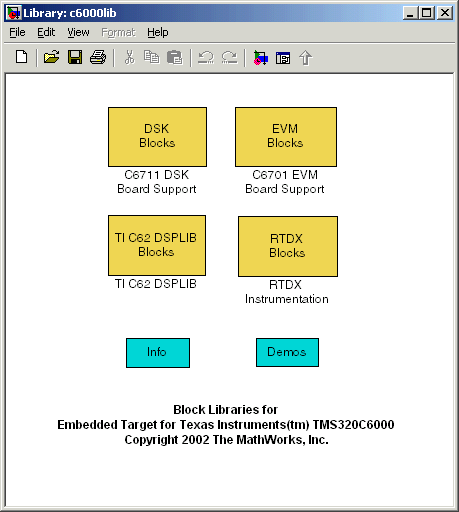Click the Redo arrow icon
Viewport: 459px width, 512px height.
pyautogui.click(x=229, y=57)
